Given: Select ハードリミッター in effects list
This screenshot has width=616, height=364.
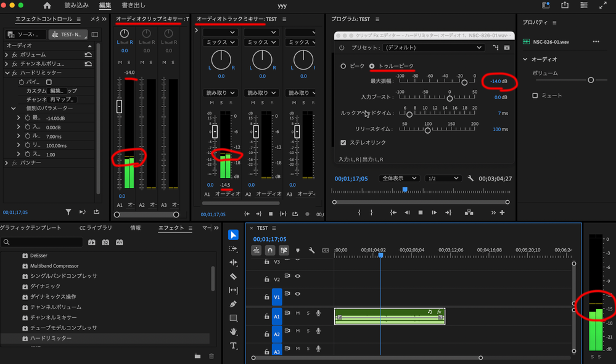Looking at the screenshot, I should 51,338.
